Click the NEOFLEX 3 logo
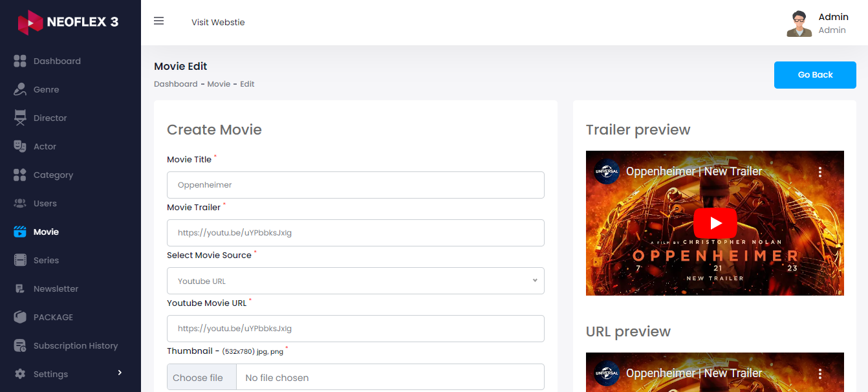868x392 pixels. click(x=68, y=21)
